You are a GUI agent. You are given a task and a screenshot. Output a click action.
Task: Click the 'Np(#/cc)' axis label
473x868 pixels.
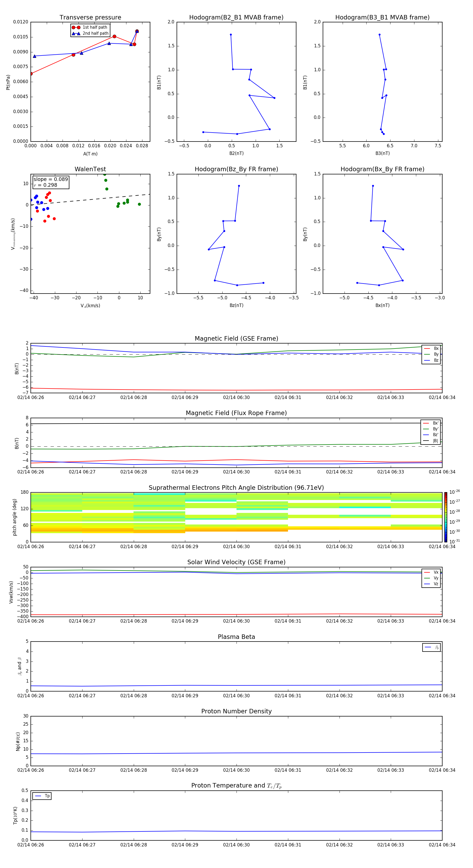18,741
